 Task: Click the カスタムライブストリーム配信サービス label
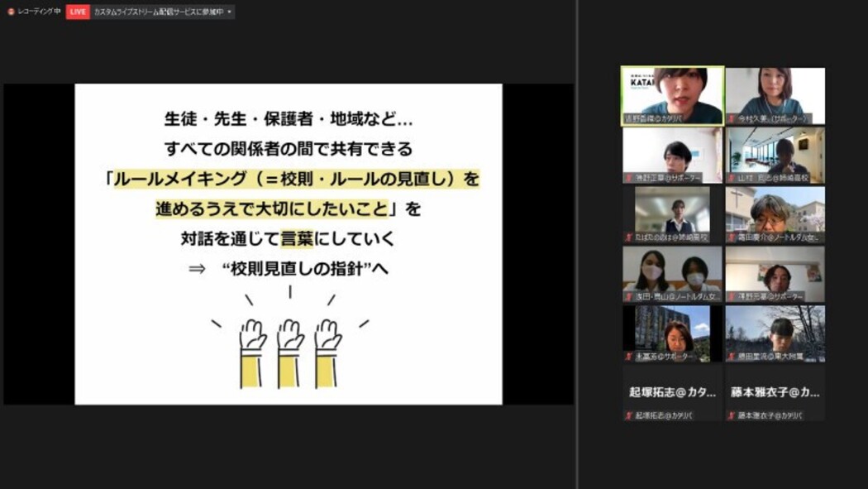[157, 12]
